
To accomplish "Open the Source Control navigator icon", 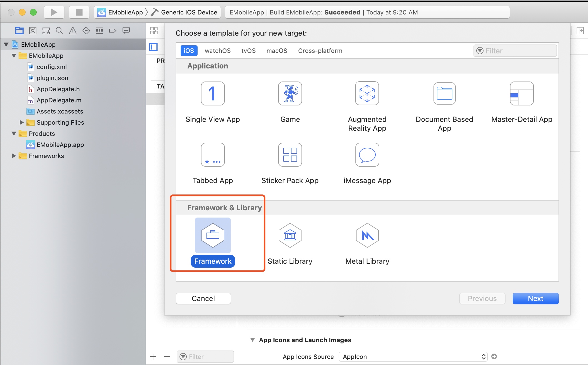I will pos(33,31).
